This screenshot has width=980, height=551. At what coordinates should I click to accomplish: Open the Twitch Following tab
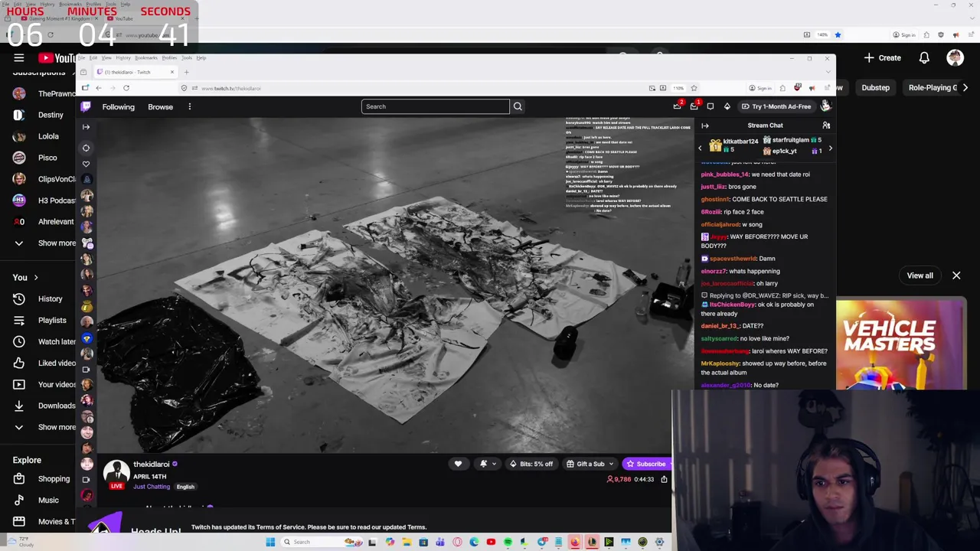click(x=118, y=106)
